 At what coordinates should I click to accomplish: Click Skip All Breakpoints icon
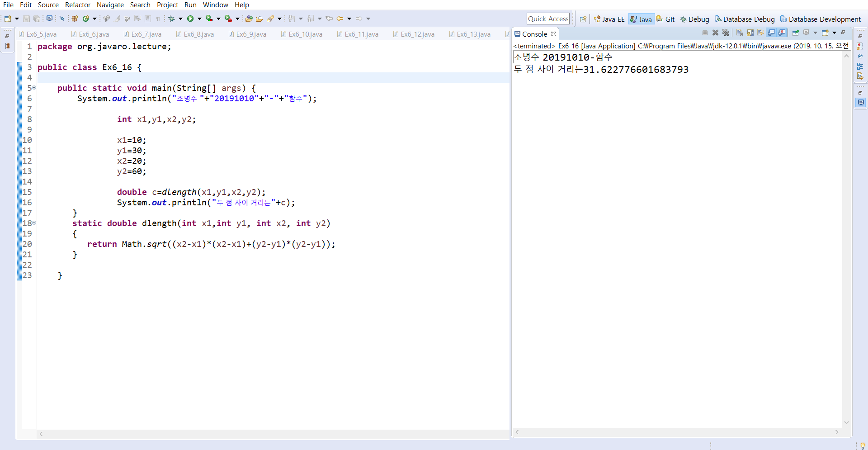click(62, 19)
